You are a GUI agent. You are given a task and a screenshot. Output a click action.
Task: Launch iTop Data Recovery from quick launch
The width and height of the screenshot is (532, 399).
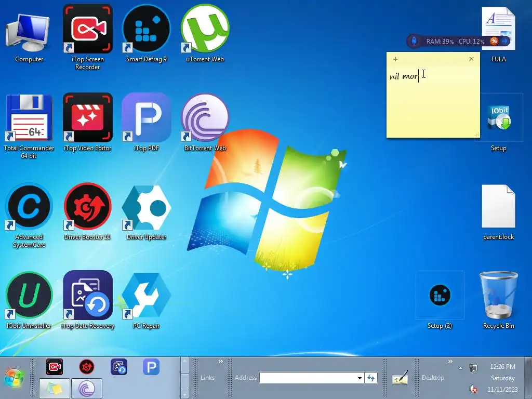click(119, 367)
